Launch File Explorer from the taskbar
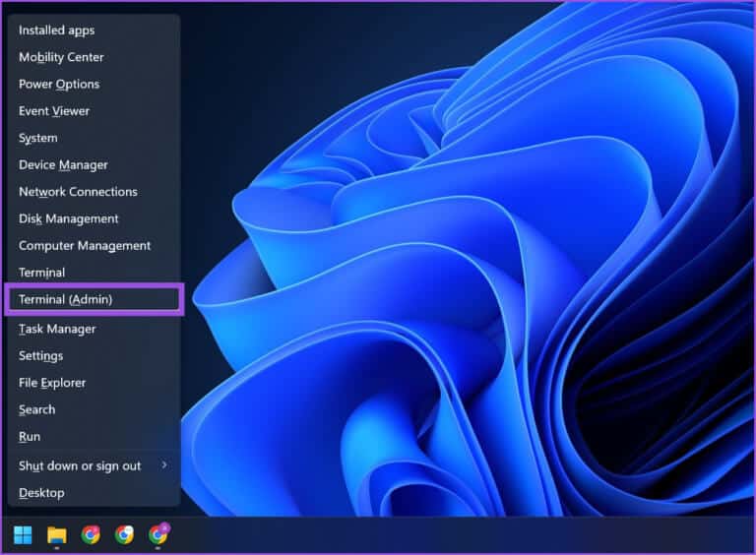The width and height of the screenshot is (756, 555). click(x=56, y=534)
